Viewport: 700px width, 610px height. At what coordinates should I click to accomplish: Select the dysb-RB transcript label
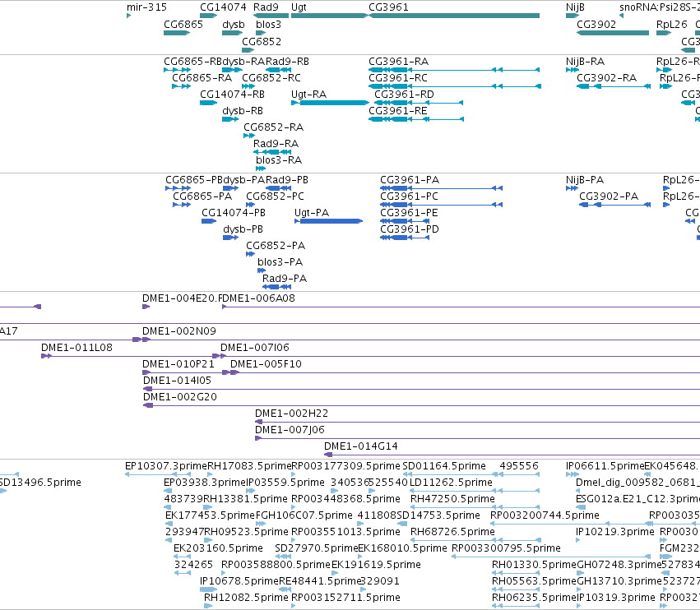243,111
